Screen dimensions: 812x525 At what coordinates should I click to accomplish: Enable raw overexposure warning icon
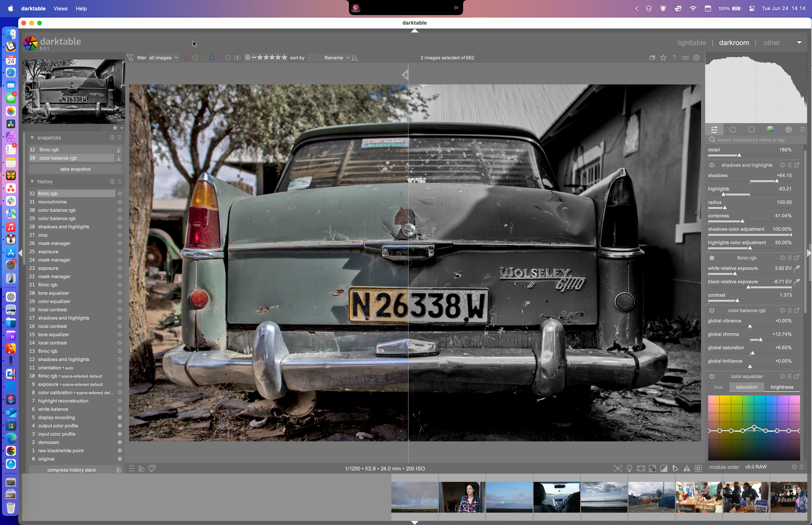653,468
